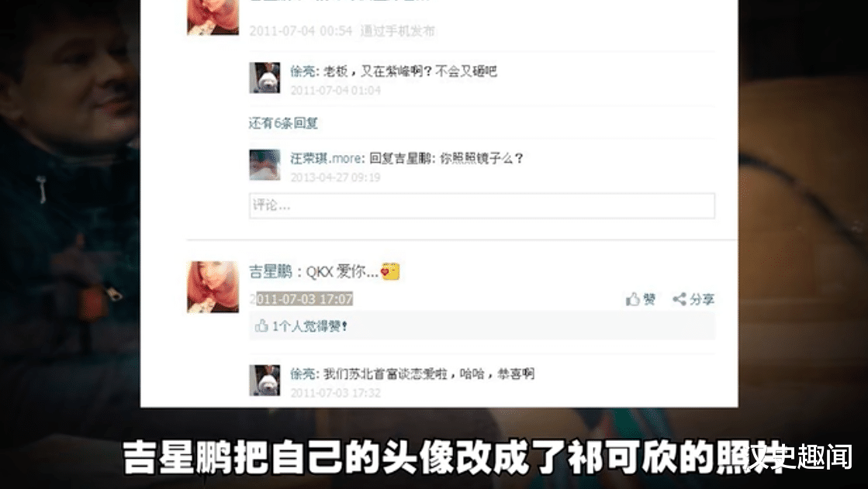868x489 pixels.
Task: Open 徐亮's avatar beside 老板 comment
Action: coord(265,77)
